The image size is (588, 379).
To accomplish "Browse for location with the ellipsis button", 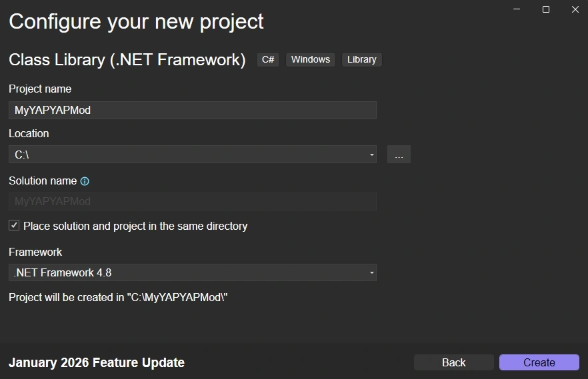I will (399, 155).
